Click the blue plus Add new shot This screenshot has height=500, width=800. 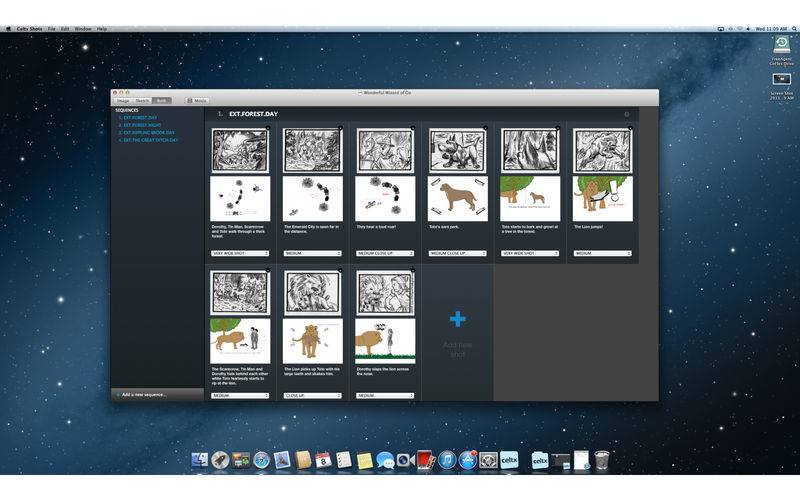tap(458, 319)
